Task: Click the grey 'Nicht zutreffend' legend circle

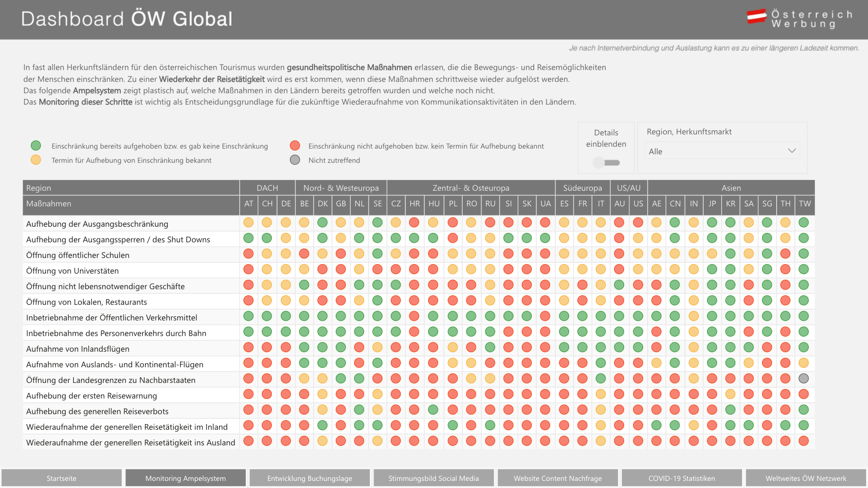Action: pos(295,160)
